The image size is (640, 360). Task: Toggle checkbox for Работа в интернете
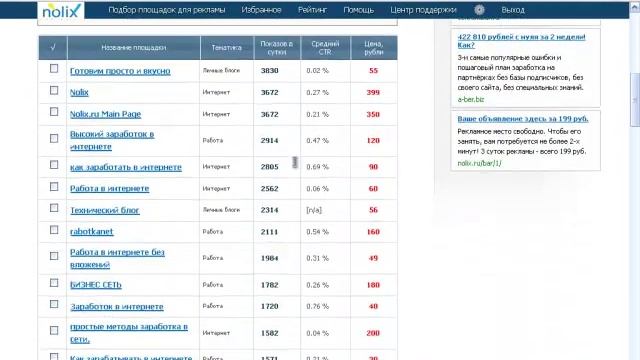point(54,187)
